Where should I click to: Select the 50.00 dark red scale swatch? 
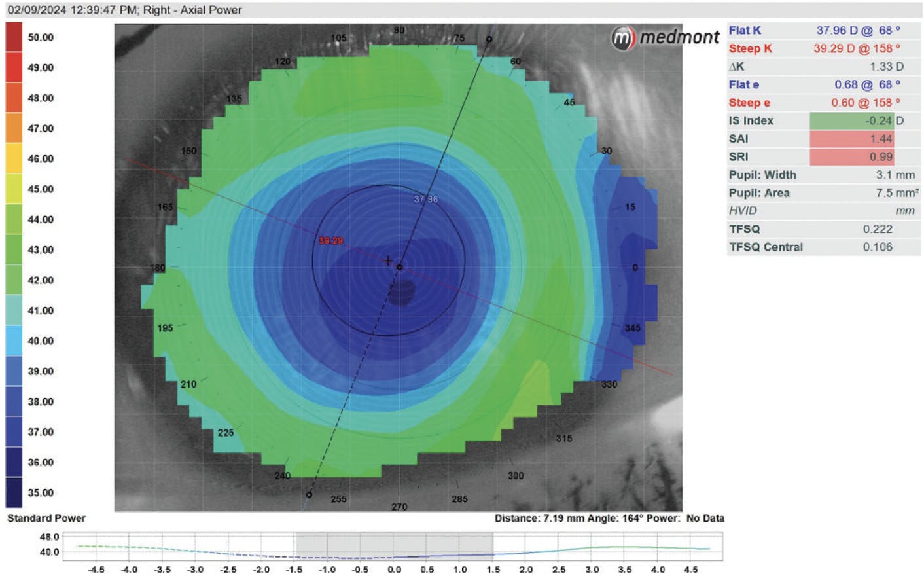[14, 37]
